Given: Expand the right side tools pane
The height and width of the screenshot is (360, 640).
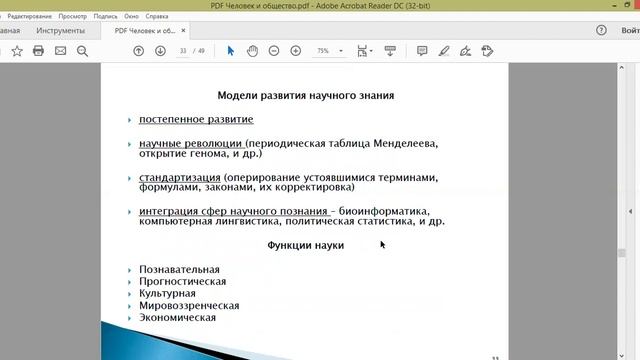Looking at the screenshot, I should pyautogui.click(x=630, y=211).
